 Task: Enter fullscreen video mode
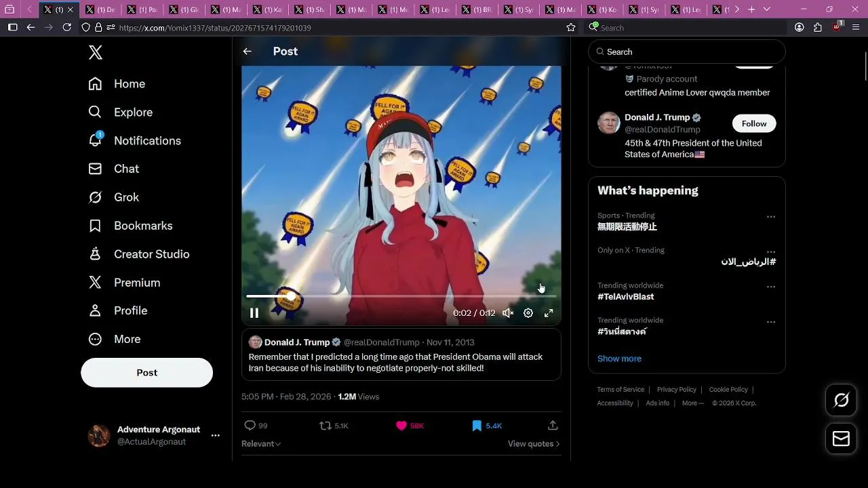[x=549, y=313]
